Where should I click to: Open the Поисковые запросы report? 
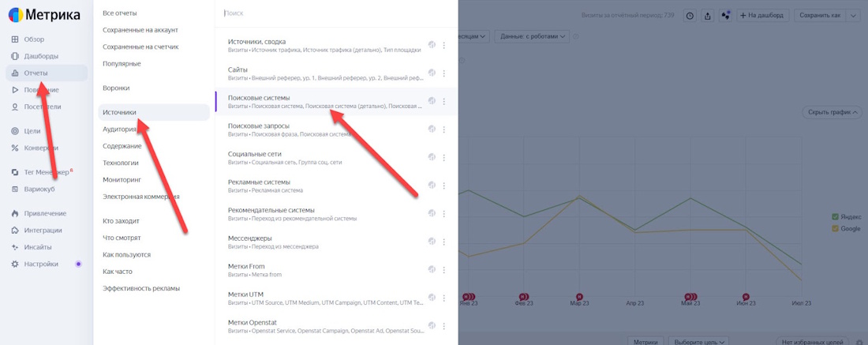click(259, 126)
